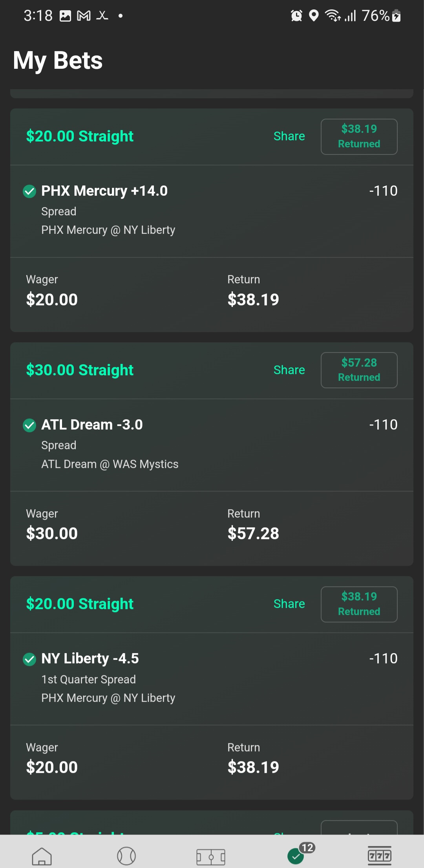Open the 1st Quarter Spread bet details
This screenshot has width=424, height=868.
(89, 679)
